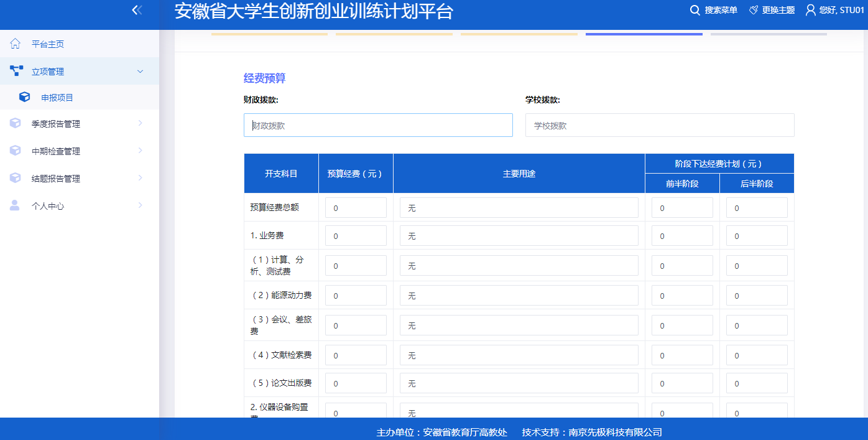Click the 业务费 主要用途 text field

pyautogui.click(x=519, y=236)
